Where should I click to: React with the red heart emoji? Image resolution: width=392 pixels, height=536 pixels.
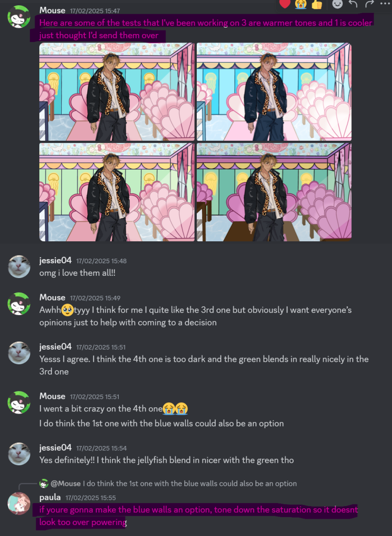[285, 4]
